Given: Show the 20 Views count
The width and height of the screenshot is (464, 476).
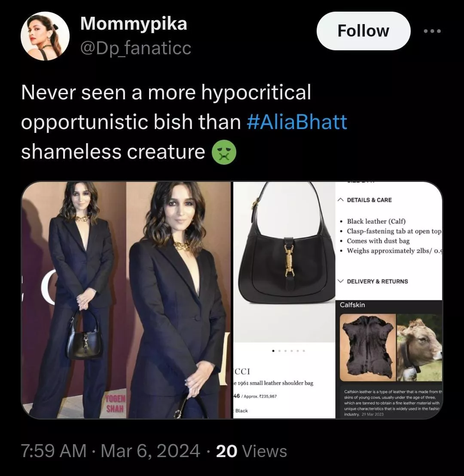Looking at the screenshot, I should [x=251, y=451].
